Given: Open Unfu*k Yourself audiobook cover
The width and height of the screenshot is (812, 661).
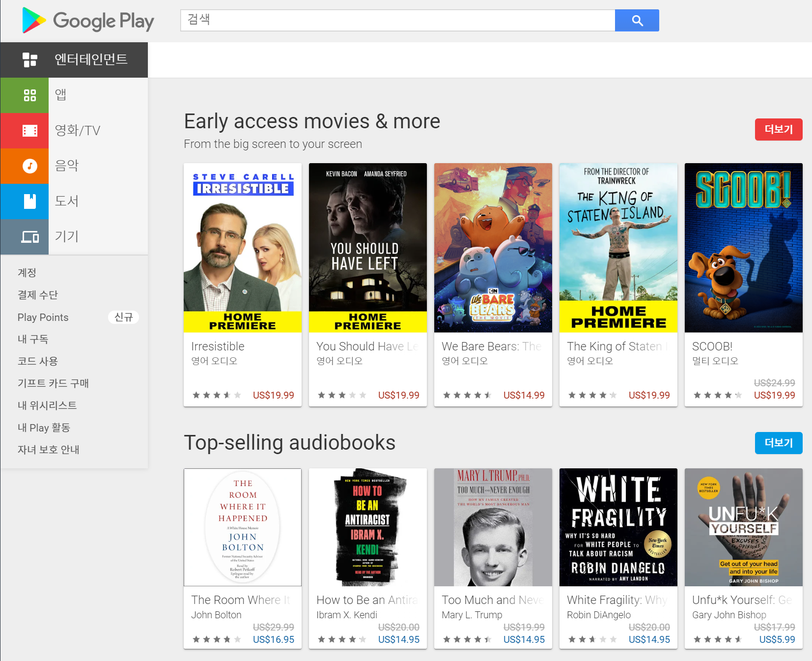Looking at the screenshot, I should 744,527.
